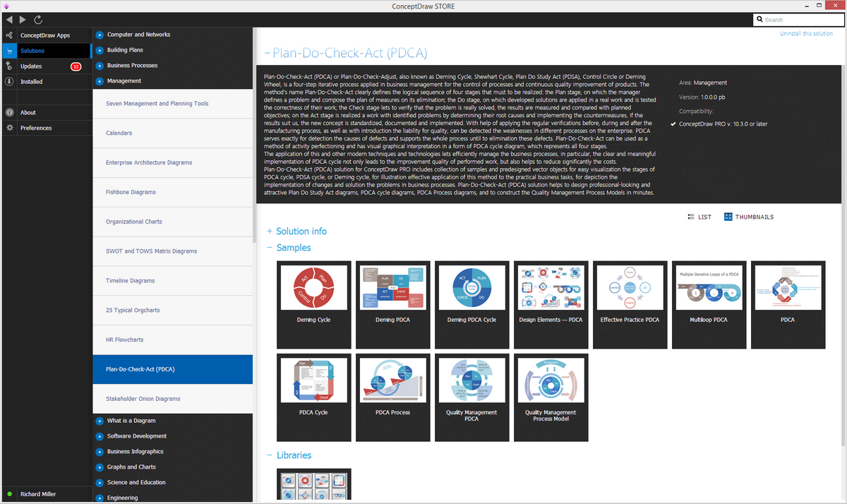This screenshot has width=847, height=504.
Task: Open Enterprise Architecture Diagrams solution
Action: click(x=172, y=162)
